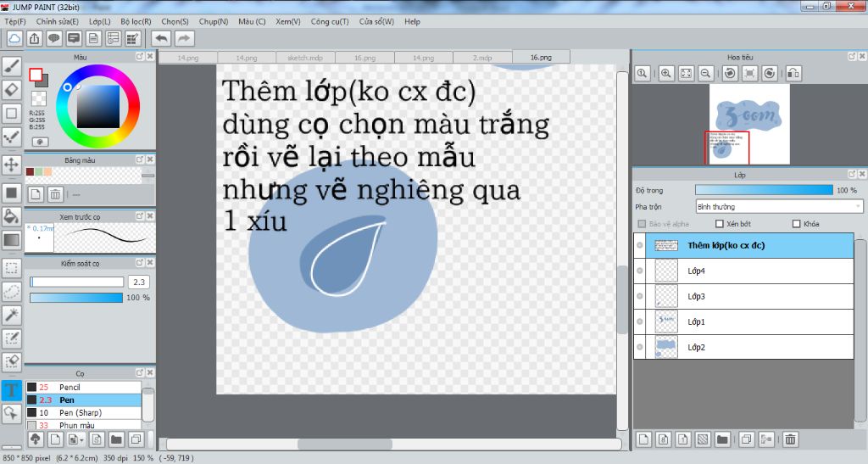Select the transparent color swatch
Viewport: 868px width, 464px height.
(39, 98)
